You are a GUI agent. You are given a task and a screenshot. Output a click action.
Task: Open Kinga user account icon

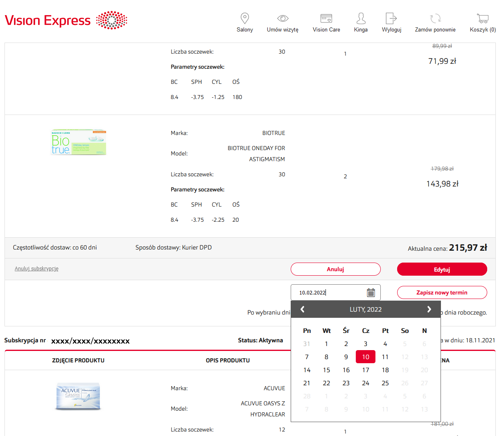(361, 18)
